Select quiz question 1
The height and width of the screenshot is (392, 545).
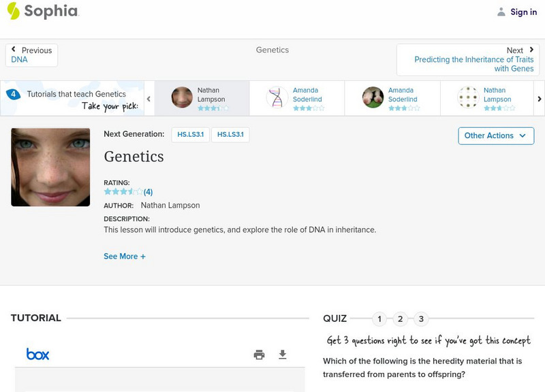coord(379,318)
